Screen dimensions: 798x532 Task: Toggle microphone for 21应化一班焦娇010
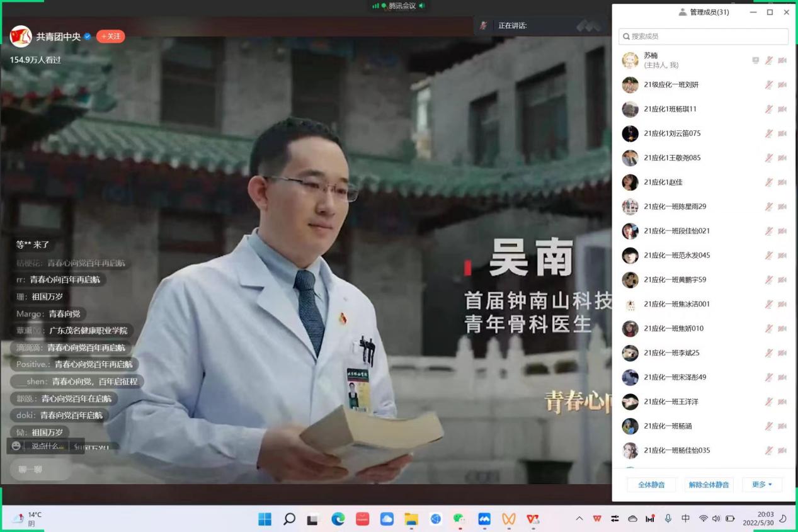768,329
